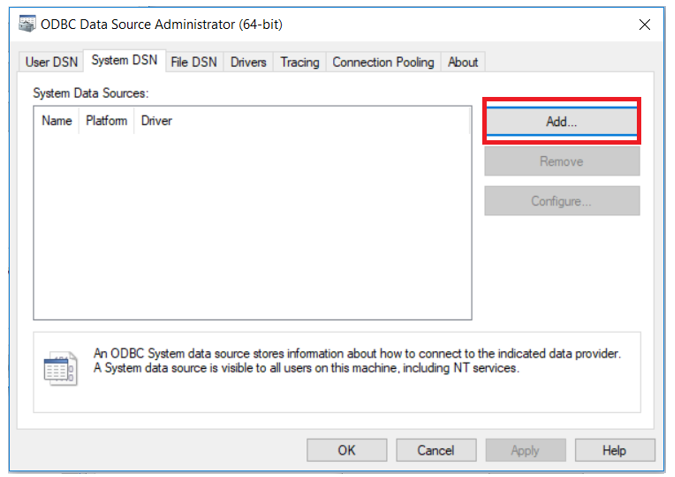Confirm with the OK button
The image size is (675, 477).
point(347,450)
